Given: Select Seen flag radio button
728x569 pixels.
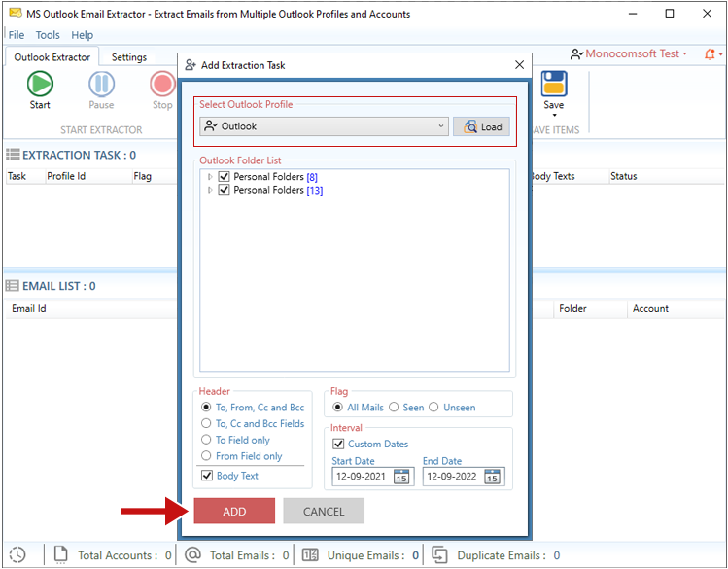Looking at the screenshot, I should [x=394, y=407].
